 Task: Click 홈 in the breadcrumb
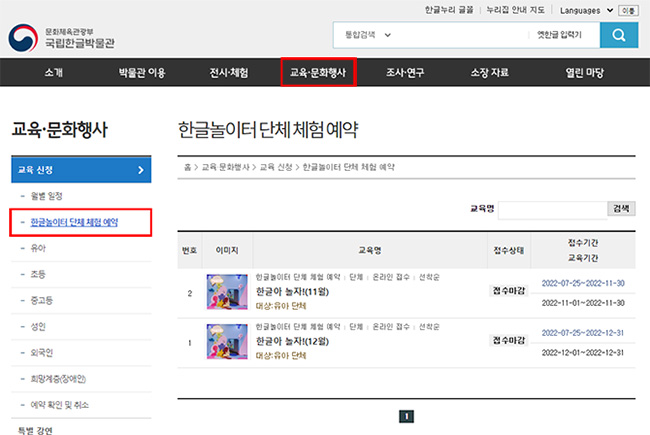coord(188,167)
